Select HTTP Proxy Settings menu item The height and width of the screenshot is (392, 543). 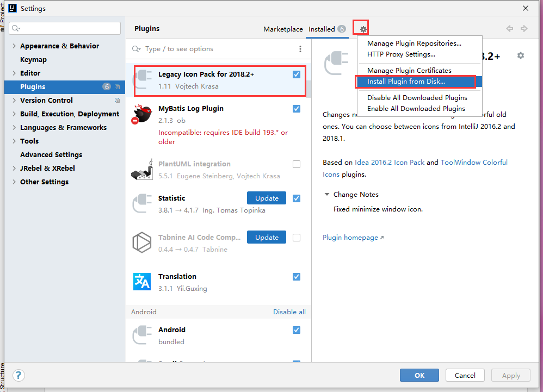[x=401, y=54]
